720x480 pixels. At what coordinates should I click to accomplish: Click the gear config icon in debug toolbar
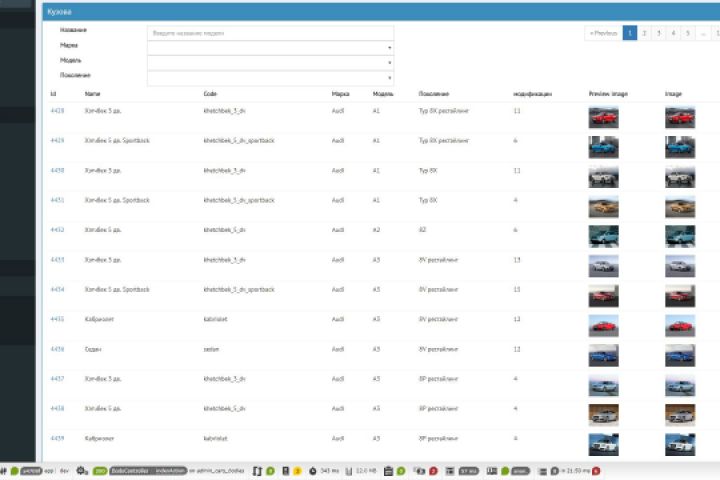82,471
